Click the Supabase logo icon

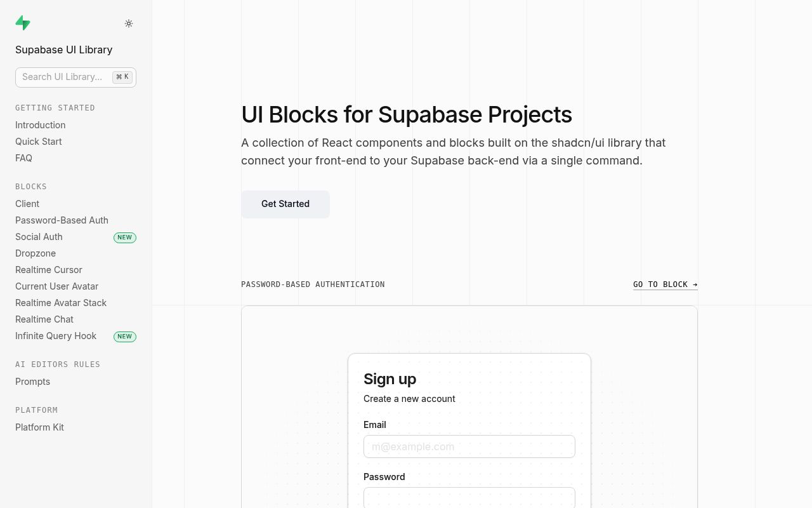23,23
